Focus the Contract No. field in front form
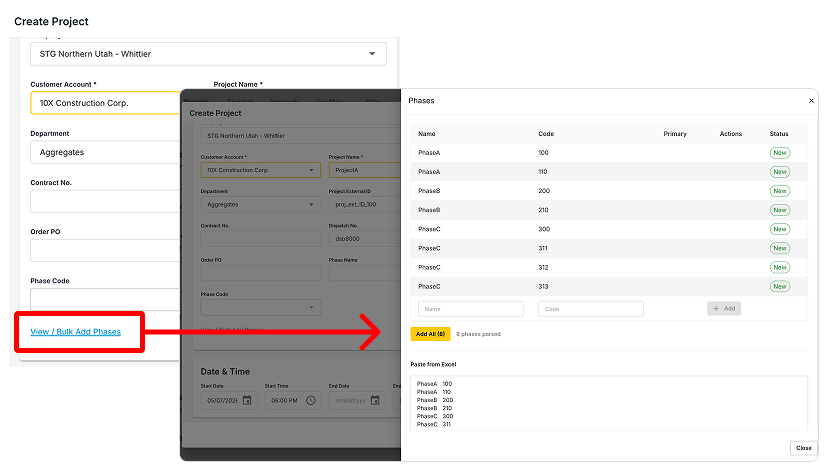The height and width of the screenshot is (468, 827). (x=105, y=202)
